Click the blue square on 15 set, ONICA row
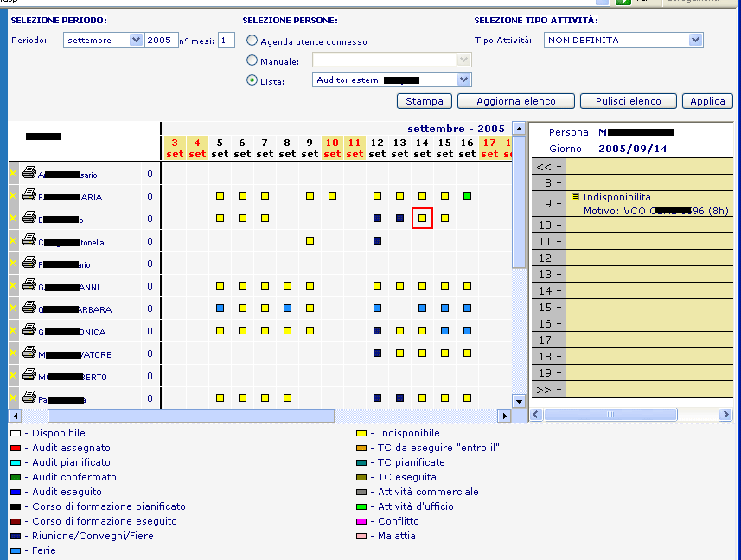The image size is (741, 560). coord(444,330)
